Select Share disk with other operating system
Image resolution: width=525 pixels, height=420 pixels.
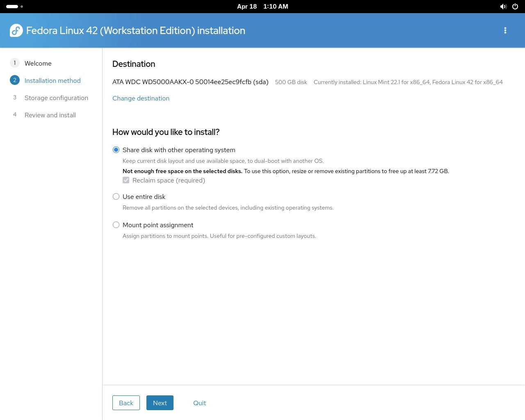[116, 150]
